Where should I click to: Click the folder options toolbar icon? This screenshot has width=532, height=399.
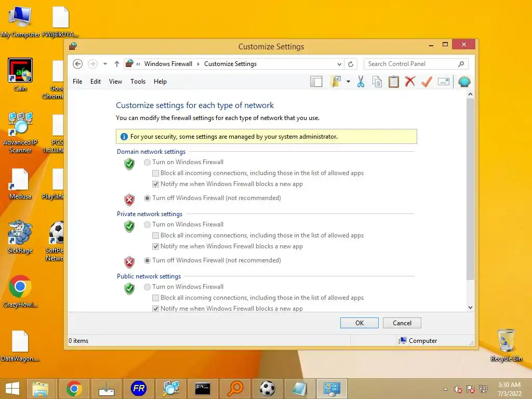click(336, 82)
